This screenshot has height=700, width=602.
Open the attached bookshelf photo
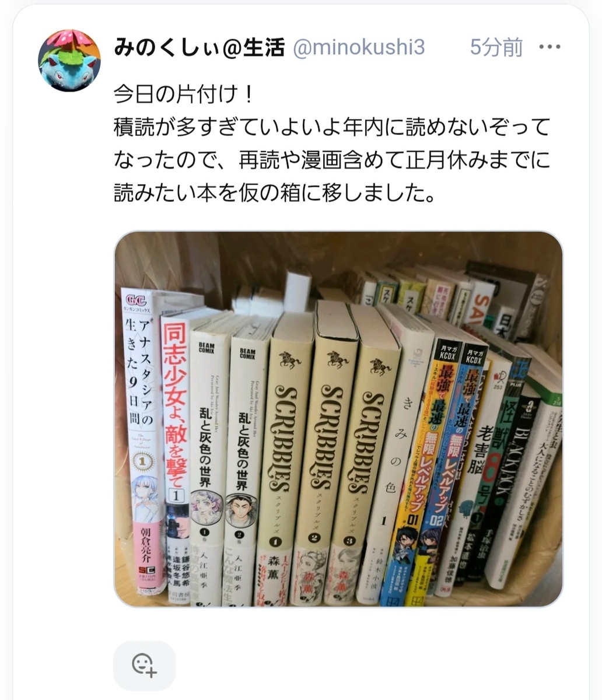click(x=338, y=419)
